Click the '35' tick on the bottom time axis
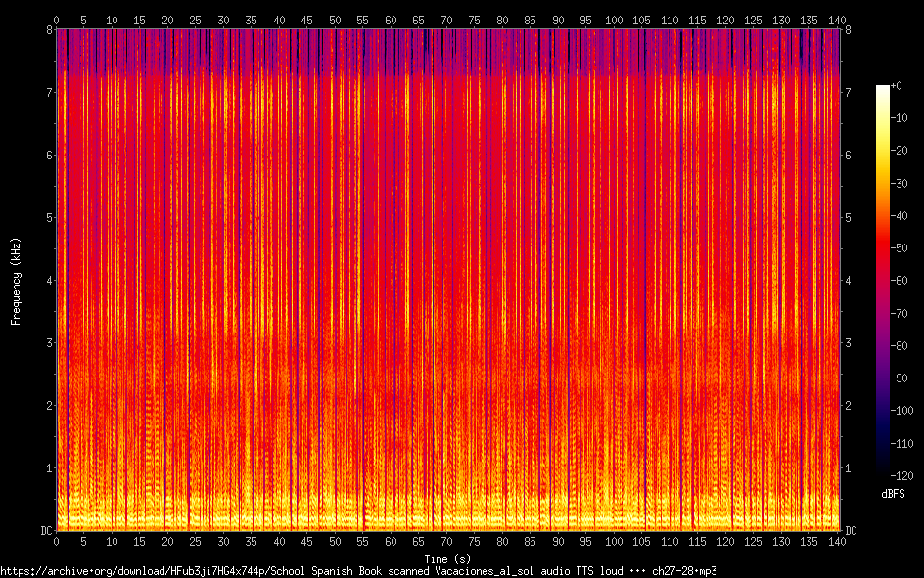The image size is (924, 578). [x=252, y=542]
